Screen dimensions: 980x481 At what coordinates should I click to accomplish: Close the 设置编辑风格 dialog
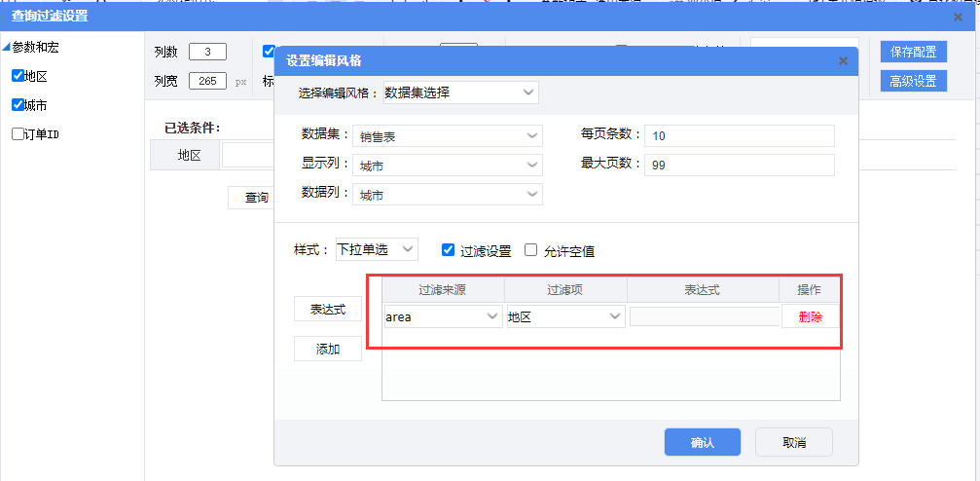pos(843,60)
